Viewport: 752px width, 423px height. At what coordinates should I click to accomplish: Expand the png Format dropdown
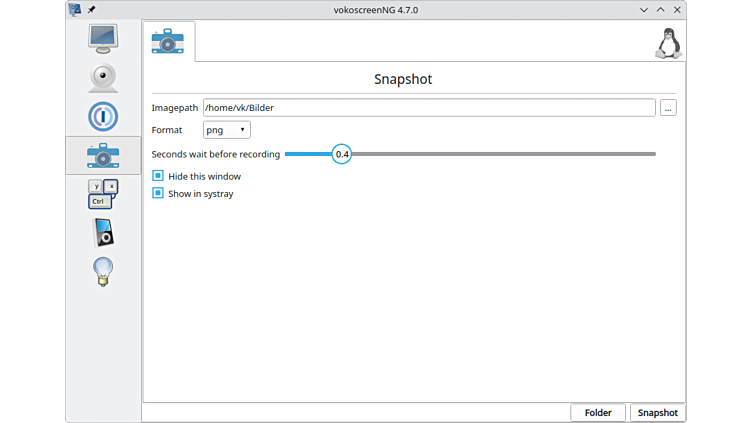[x=226, y=130]
